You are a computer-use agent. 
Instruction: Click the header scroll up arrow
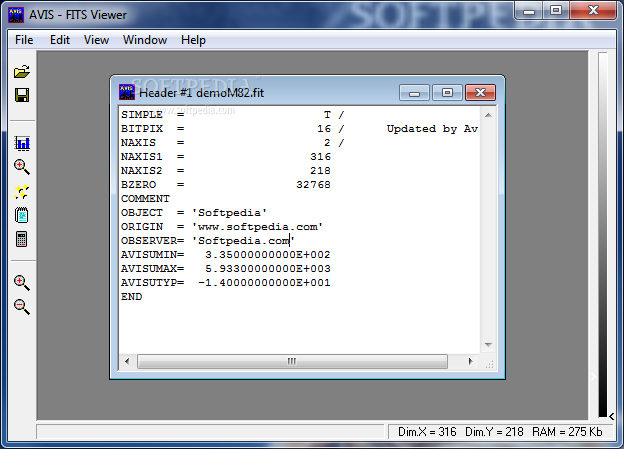(x=488, y=115)
